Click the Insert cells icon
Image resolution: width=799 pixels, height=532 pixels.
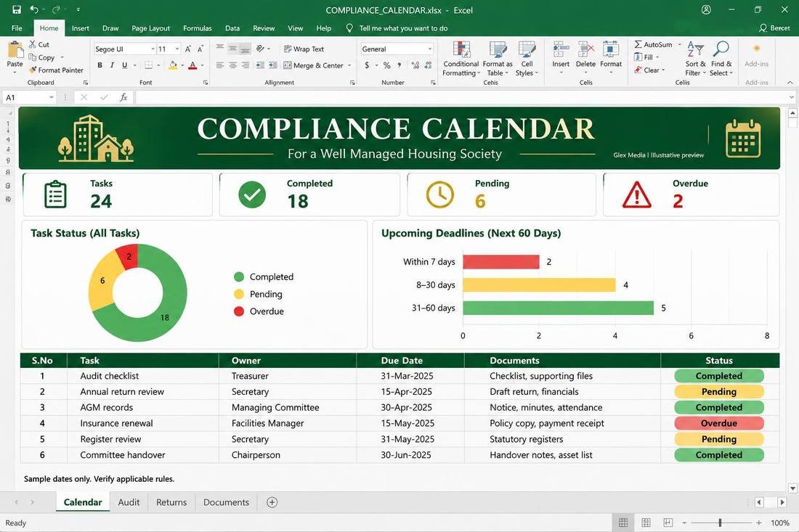[561, 50]
